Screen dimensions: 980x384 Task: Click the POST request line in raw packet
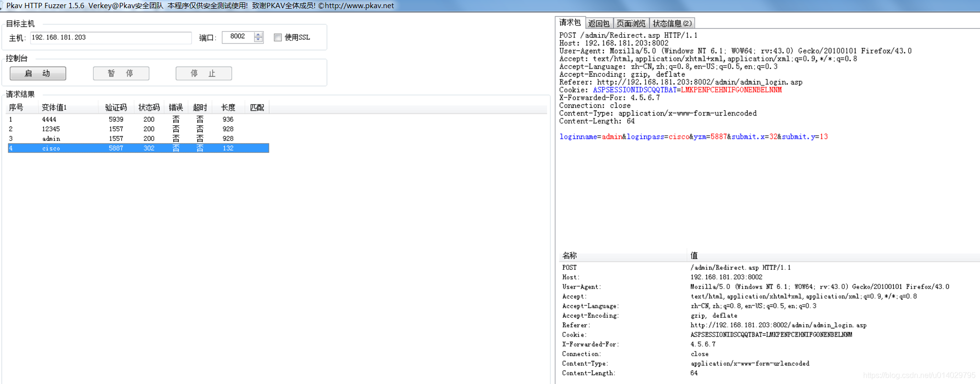click(x=628, y=35)
